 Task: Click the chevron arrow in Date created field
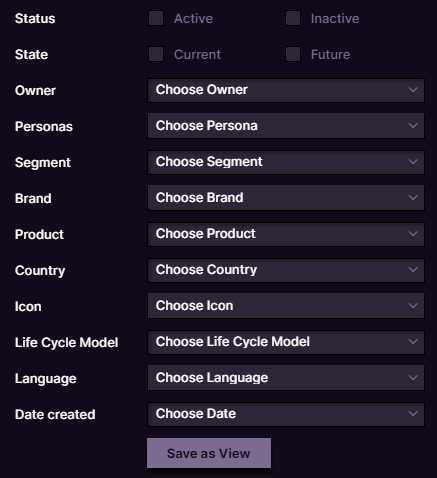(413, 414)
